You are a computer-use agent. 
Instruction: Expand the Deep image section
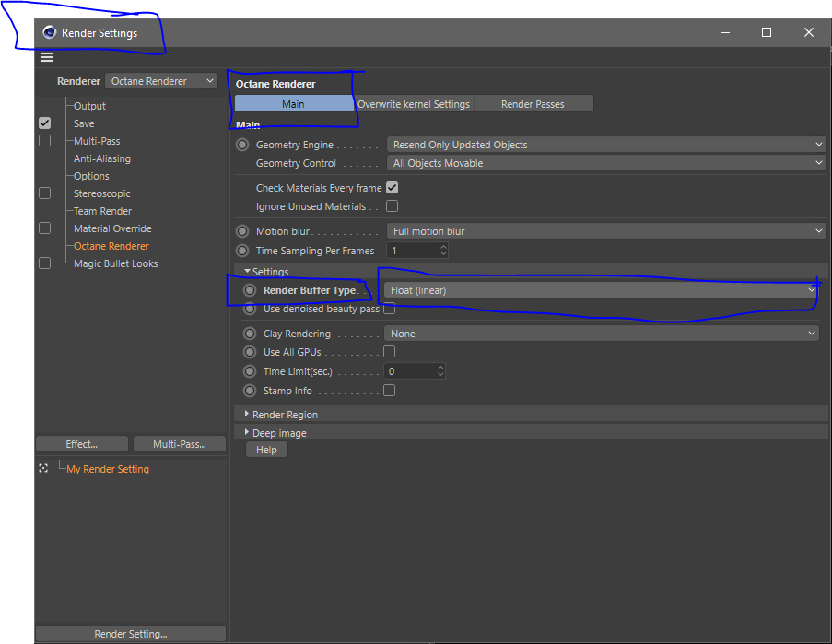coord(247,432)
